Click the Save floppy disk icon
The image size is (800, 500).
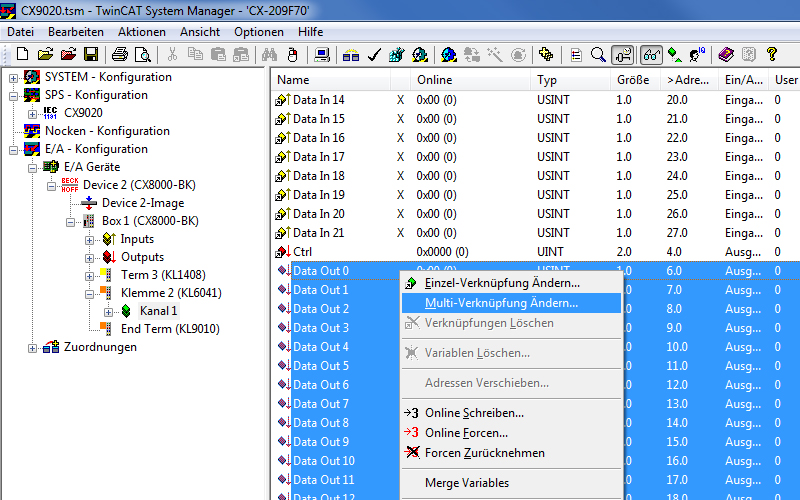[x=91, y=54]
